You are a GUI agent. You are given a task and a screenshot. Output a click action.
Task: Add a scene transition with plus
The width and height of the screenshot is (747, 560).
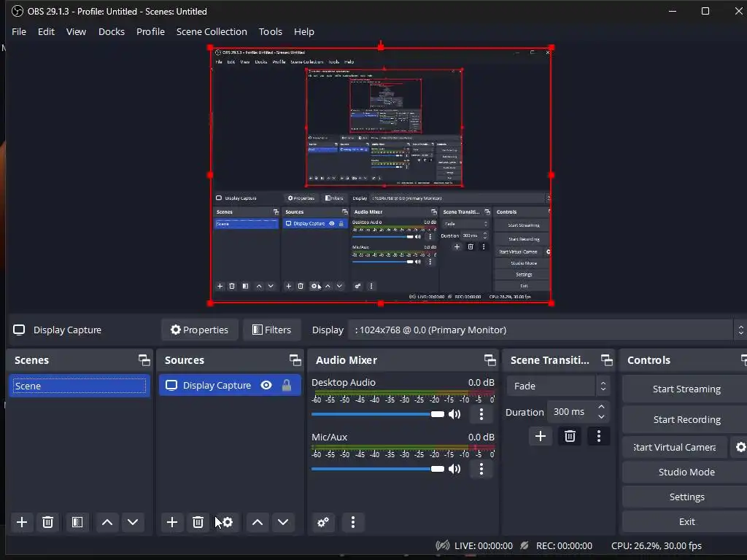[541, 436]
